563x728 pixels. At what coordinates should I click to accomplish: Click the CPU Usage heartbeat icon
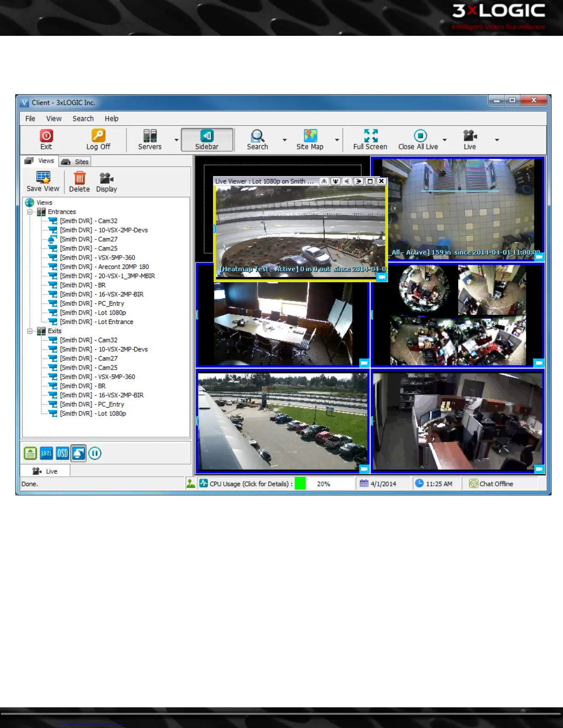tap(204, 483)
